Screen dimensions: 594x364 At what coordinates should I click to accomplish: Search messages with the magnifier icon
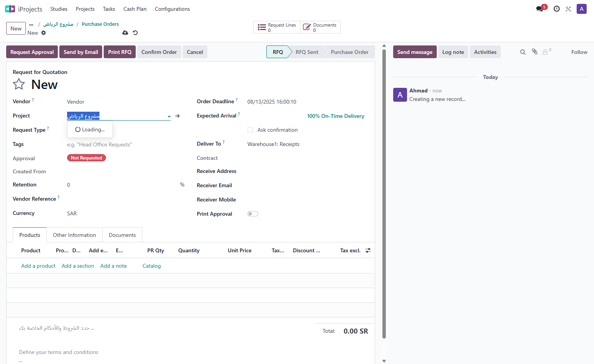[x=523, y=52]
